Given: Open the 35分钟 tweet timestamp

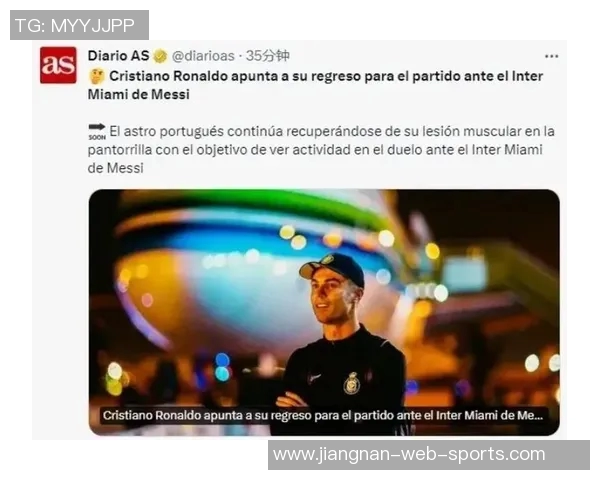Looking at the screenshot, I should click(267, 56).
